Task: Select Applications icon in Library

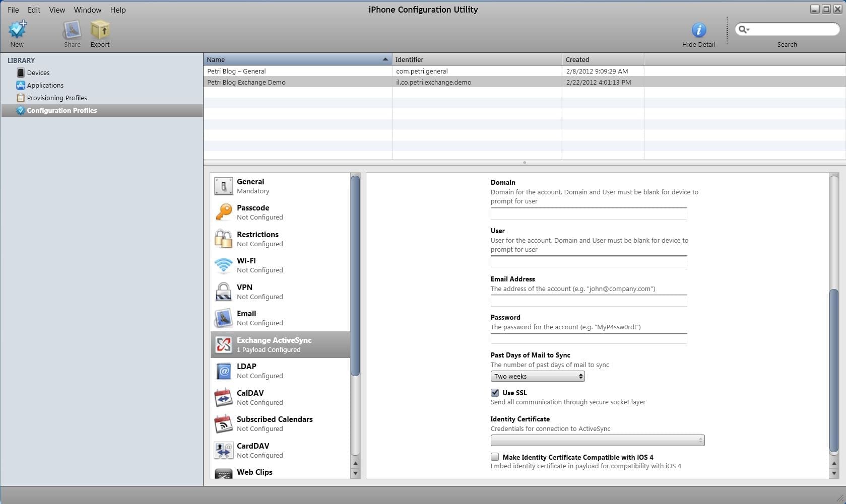Action: pos(21,85)
